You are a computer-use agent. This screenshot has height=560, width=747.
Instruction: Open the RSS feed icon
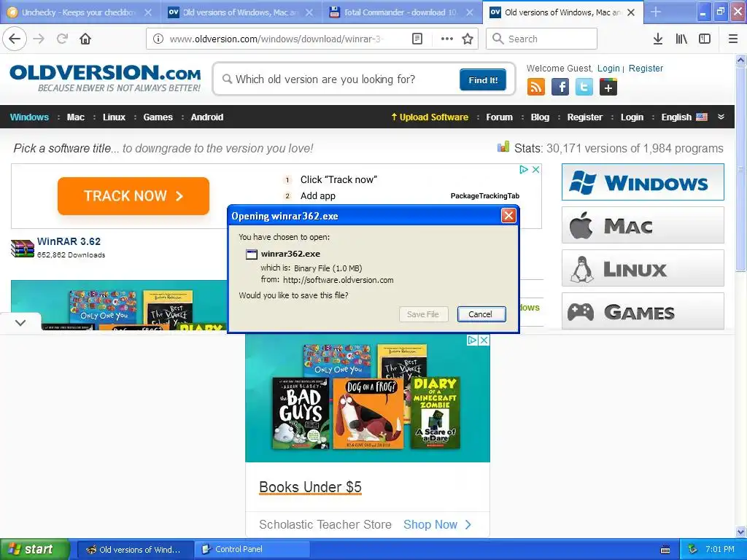point(536,87)
